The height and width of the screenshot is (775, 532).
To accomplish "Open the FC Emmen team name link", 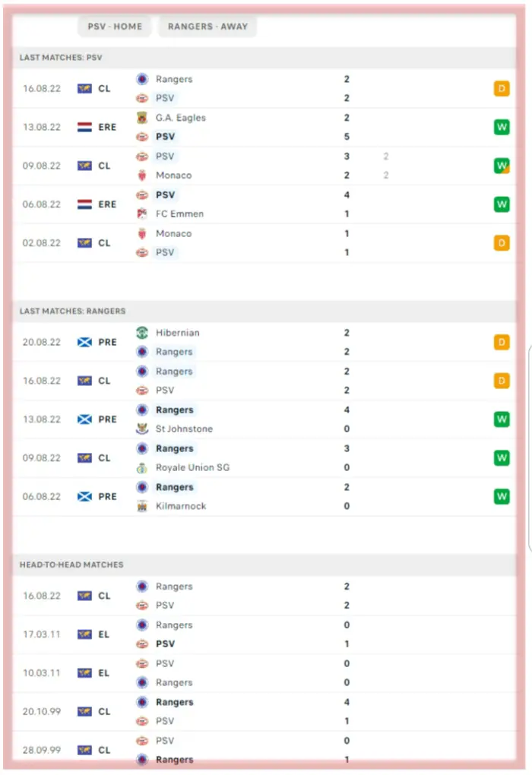I will click(x=179, y=214).
